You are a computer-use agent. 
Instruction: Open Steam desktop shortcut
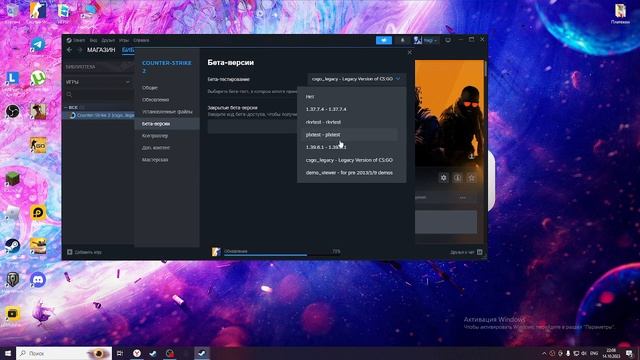click(13, 246)
